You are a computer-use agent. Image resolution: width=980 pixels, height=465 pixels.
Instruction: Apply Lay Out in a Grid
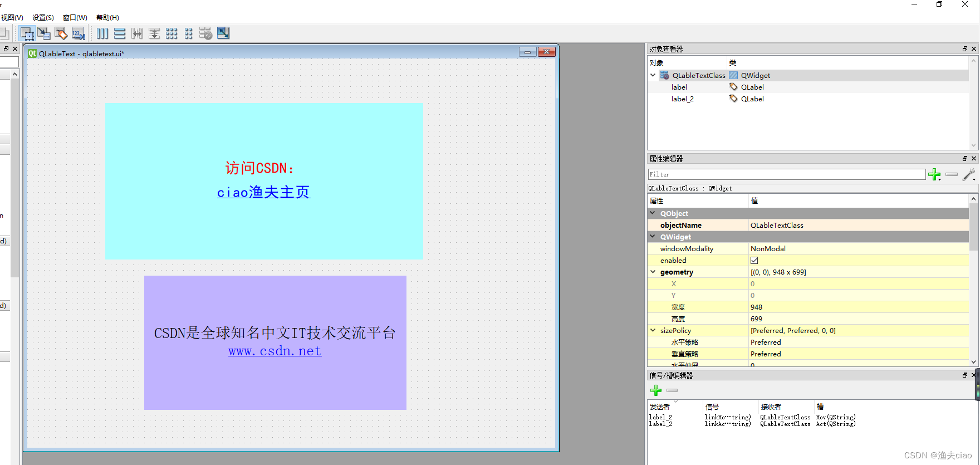[x=171, y=33]
